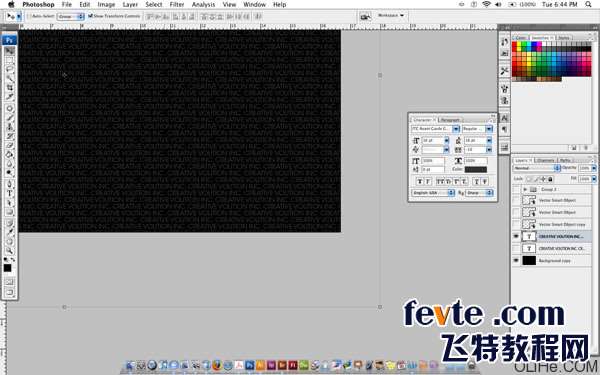Show the Group 3 layer visibility

tap(516, 189)
